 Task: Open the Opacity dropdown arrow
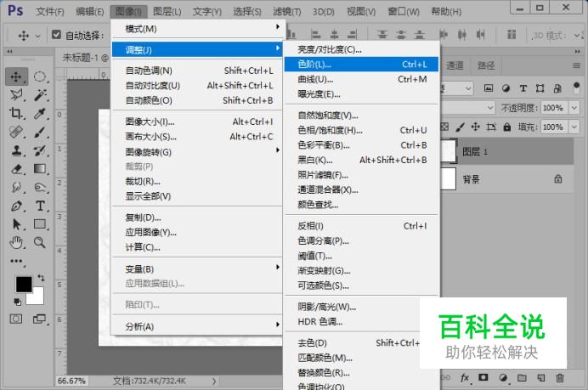click(x=574, y=108)
